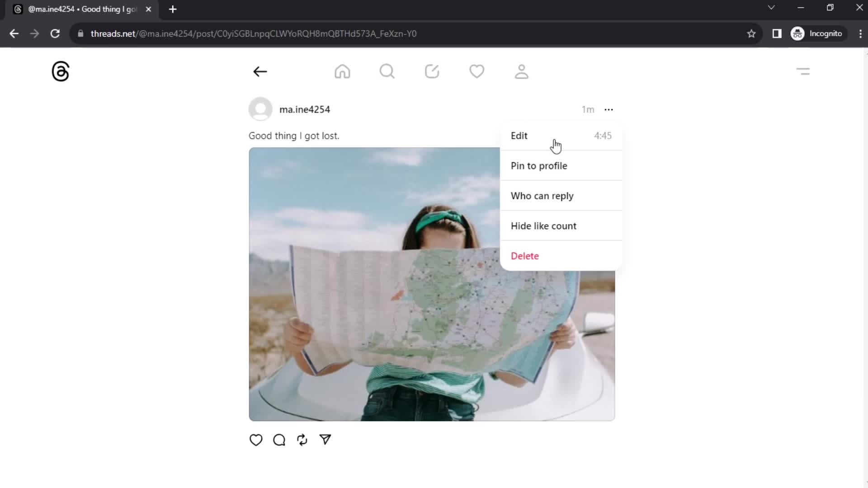Select Edit from the post menu
868x488 pixels.
coord(519,135)
